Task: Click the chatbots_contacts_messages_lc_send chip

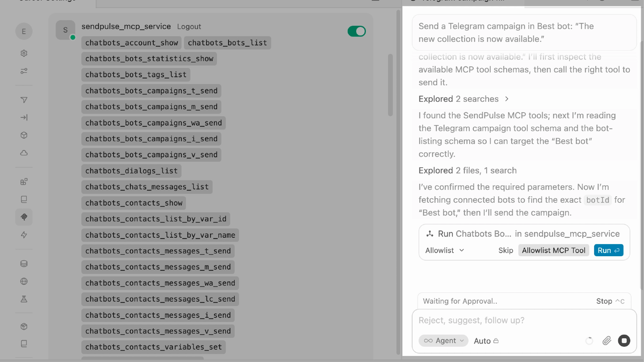Action: pyautogui.click(x=160, y=299)
